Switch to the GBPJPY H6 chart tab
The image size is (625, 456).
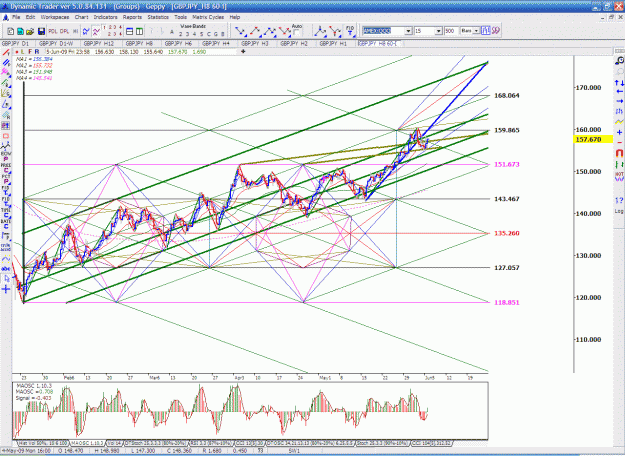pos(178,43)
